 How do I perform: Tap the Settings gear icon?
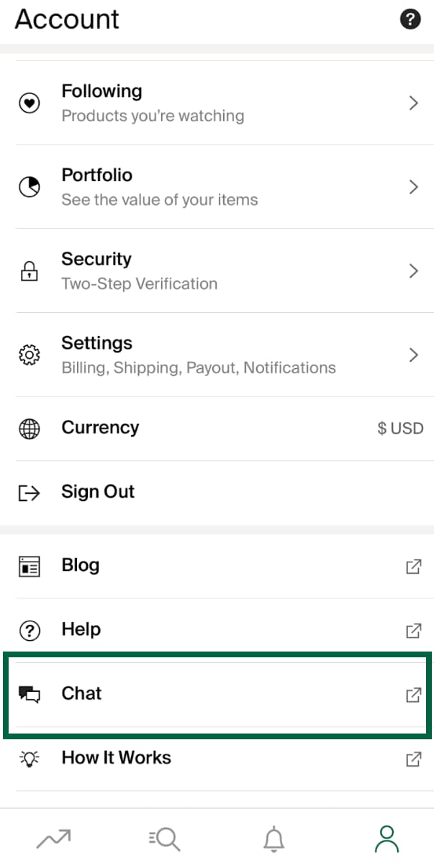pyautogui.click(x=29, y=355)
